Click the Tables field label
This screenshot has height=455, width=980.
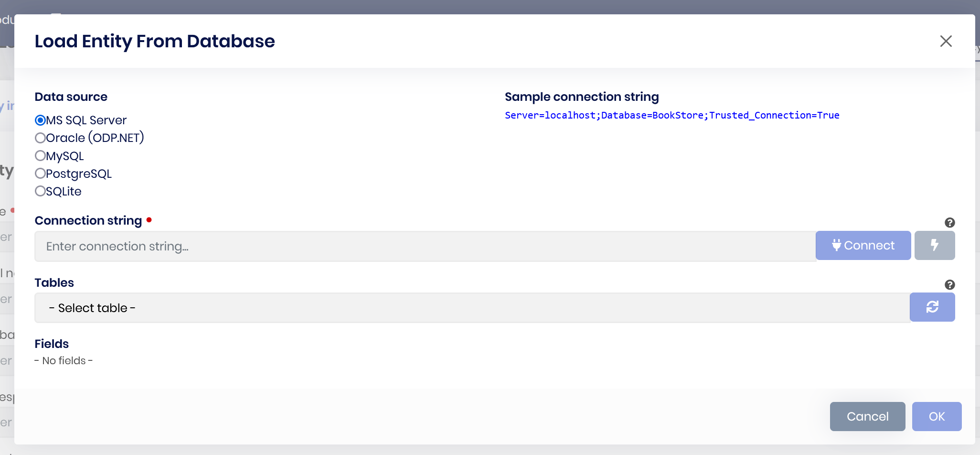coord(54,282)
